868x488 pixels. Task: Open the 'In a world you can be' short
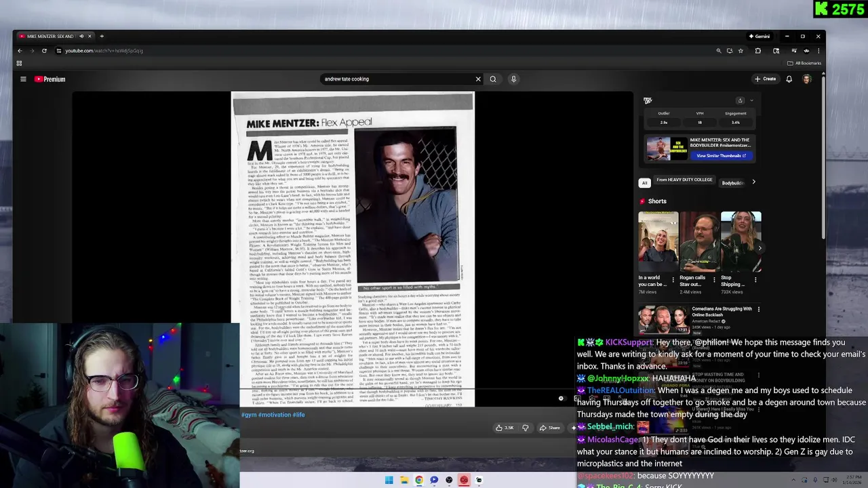tap(658, 242)
